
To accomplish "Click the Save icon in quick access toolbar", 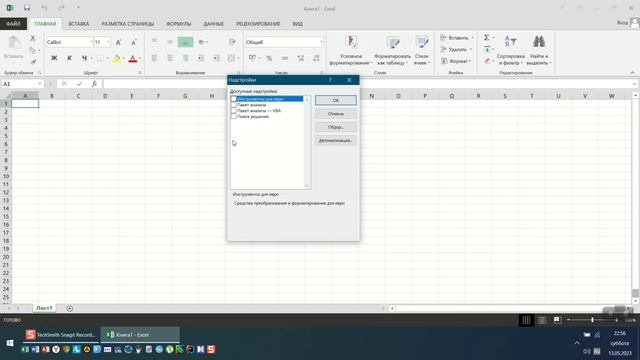I will pos(27,8).
